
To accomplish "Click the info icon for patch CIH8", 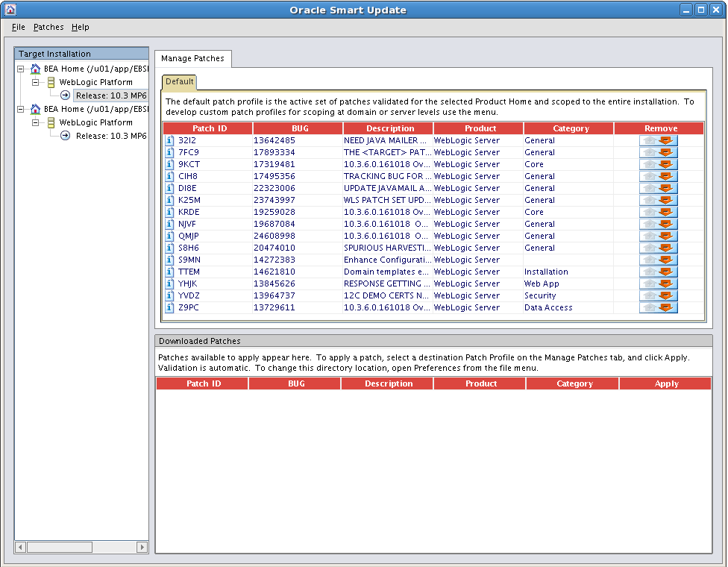I will click(170, 177).
